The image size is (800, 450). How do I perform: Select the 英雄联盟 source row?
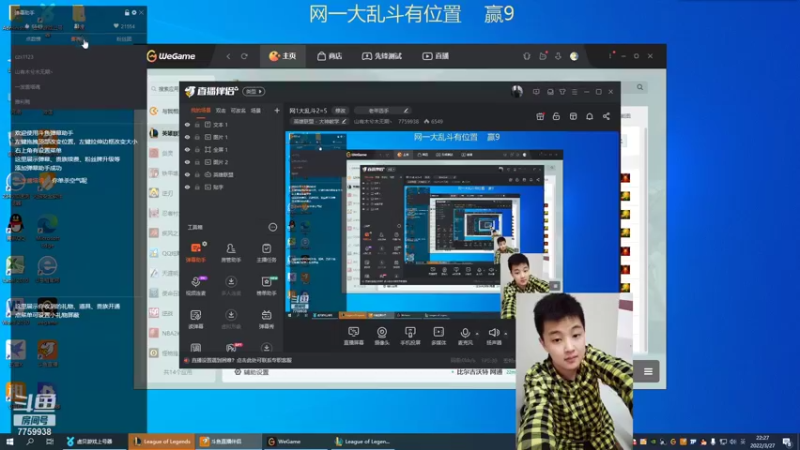(x=232, y=174)
